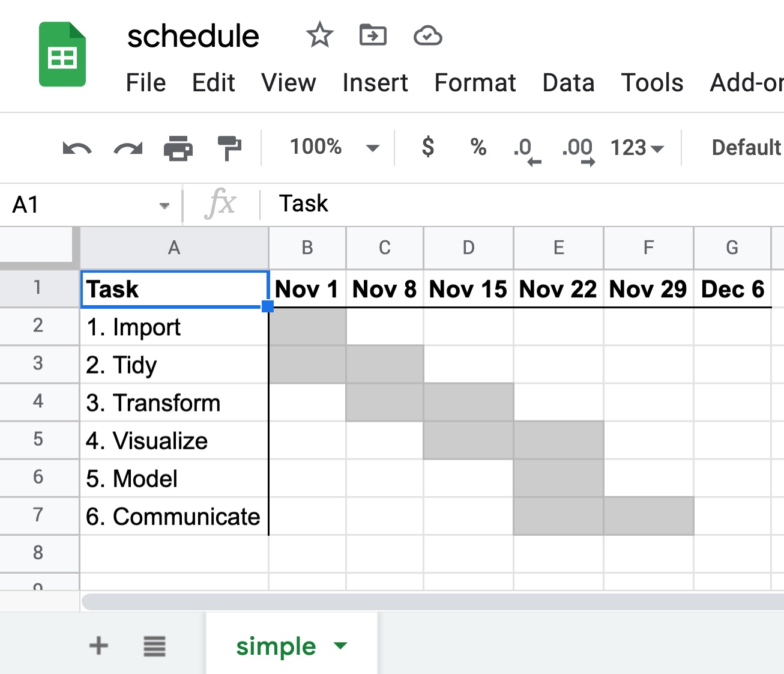Add a new sheet with plus button
Image resolution: width=784 pixels, height=674 pixels.
coord(99,646)
